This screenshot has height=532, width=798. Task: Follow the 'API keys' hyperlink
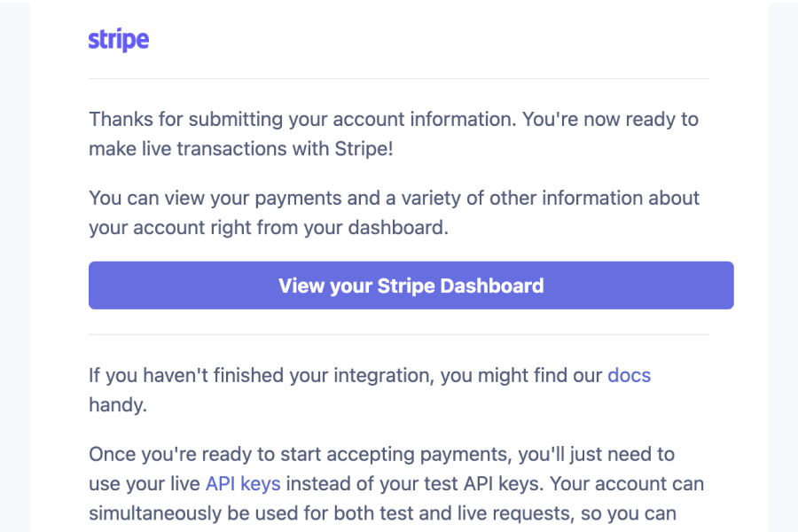pos(243,483)
